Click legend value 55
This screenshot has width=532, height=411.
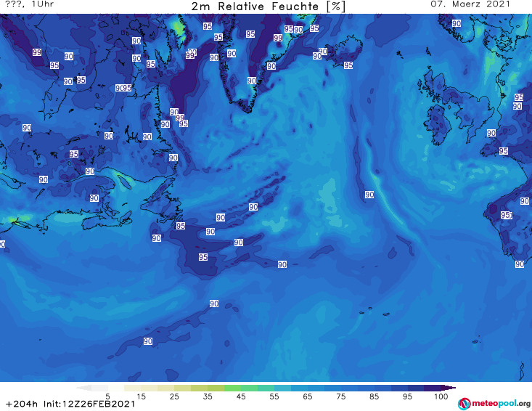pyautogui.click(x=274, y=396)
